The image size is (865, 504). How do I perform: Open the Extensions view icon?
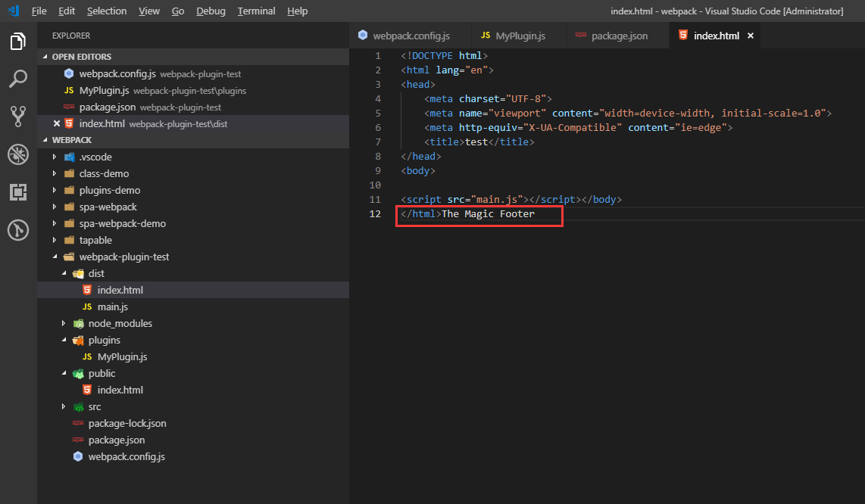pos(18,192)
